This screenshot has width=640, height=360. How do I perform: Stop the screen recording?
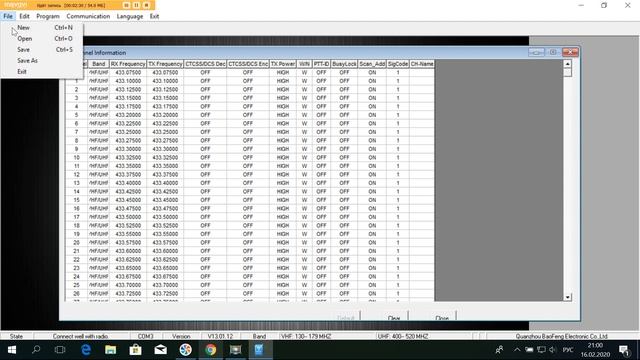point(146,5)
